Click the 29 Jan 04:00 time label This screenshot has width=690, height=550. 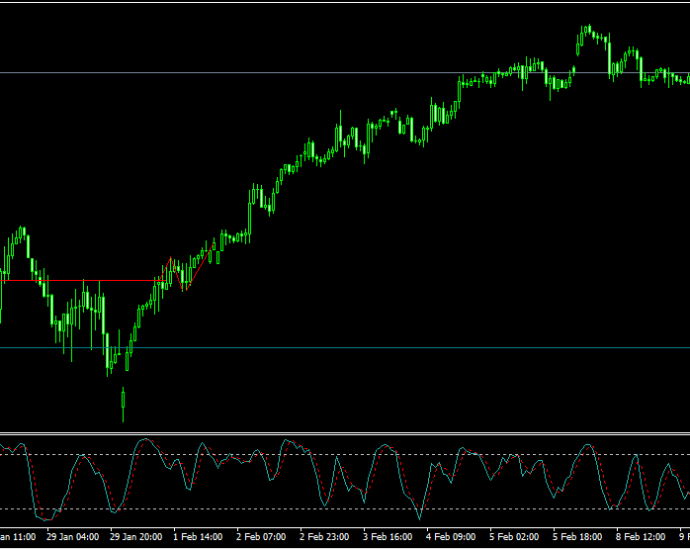click(73, 537)
